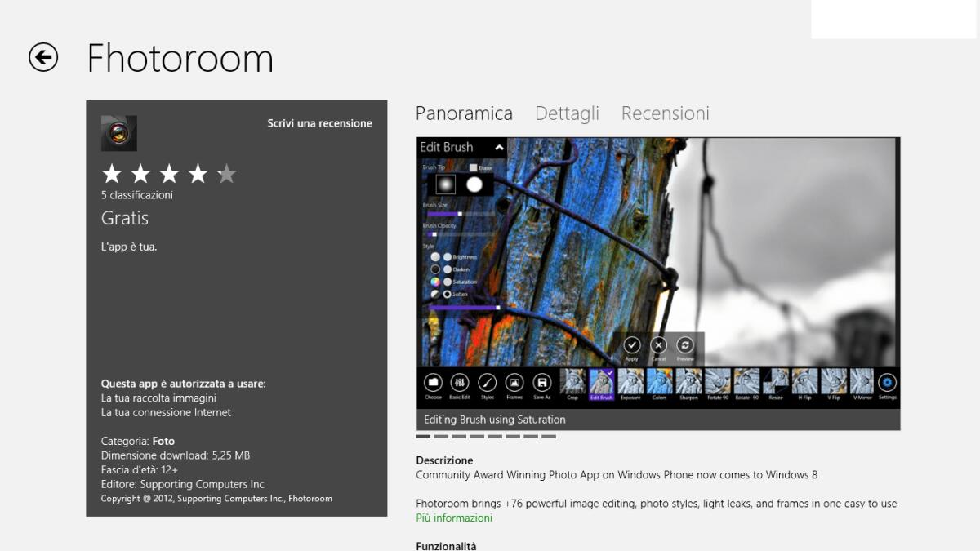This screenshot has height=551, width=980.
Task: Open the Colors adjustment tool
Action: click(659, 384)
